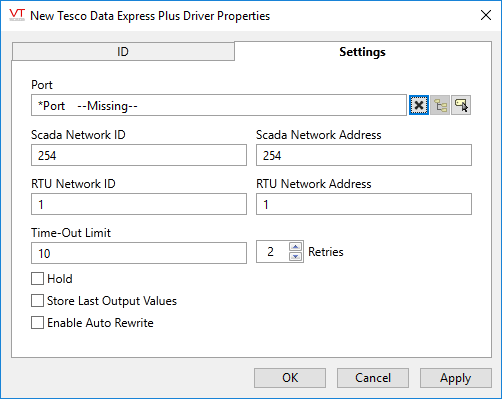Confirm with the OK button
Screen dimensions: 502x399
290,378
